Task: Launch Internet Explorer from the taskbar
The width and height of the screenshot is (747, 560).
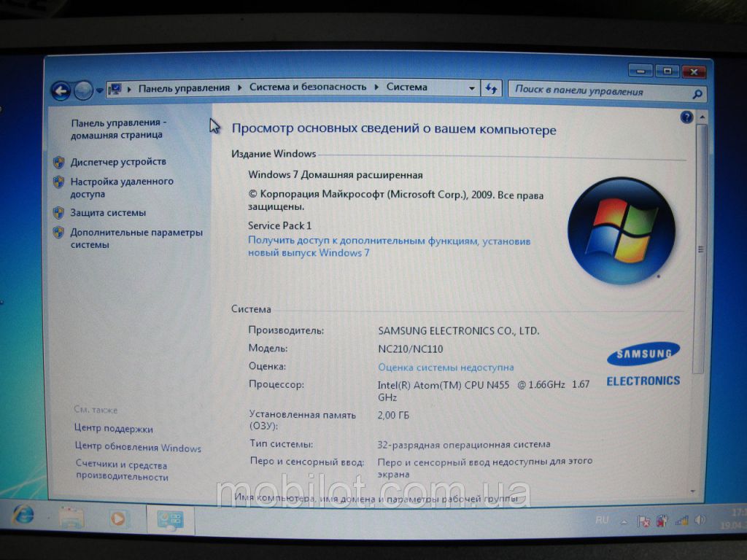Action: point(23,516)
